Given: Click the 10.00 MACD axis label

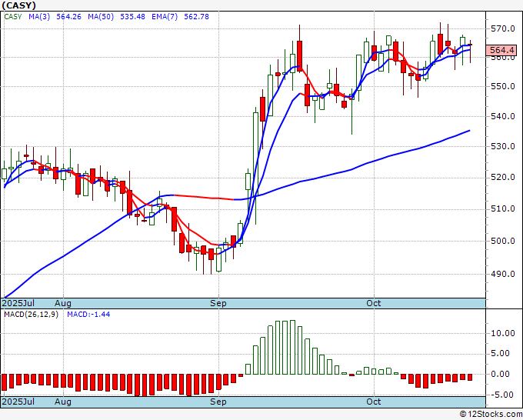Looking at the screenshot, I should (502, 333).
